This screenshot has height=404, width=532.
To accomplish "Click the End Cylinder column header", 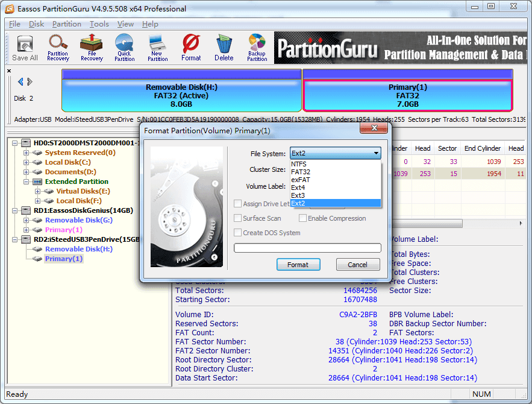I will tap(482, 148).
